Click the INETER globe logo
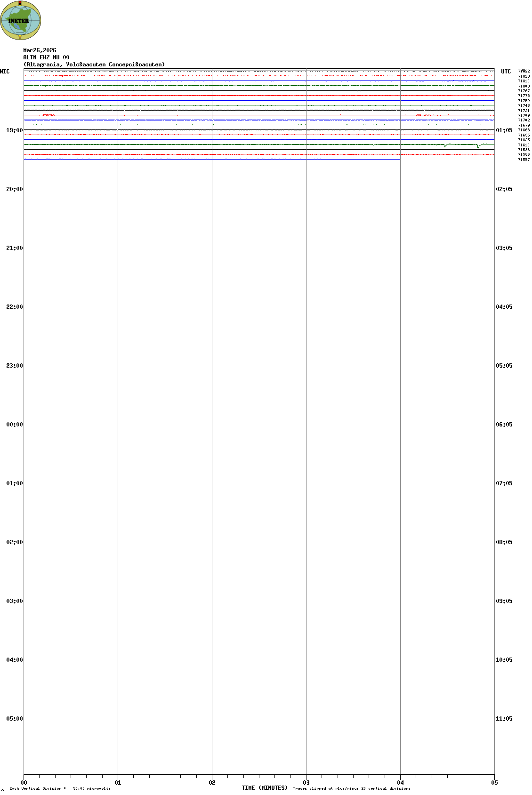The width and height of the screenshot is (532, 795). click(21, 20)
